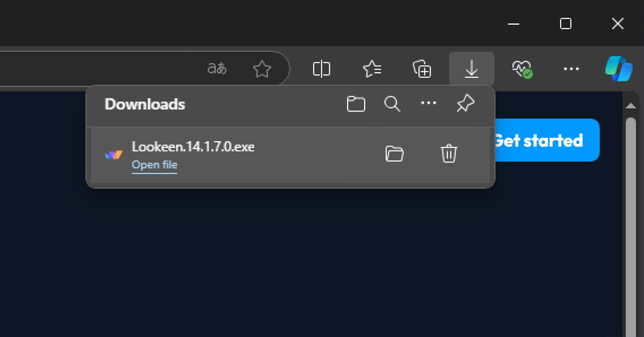
Task: Click the Open file link
Action: point(154,165)
